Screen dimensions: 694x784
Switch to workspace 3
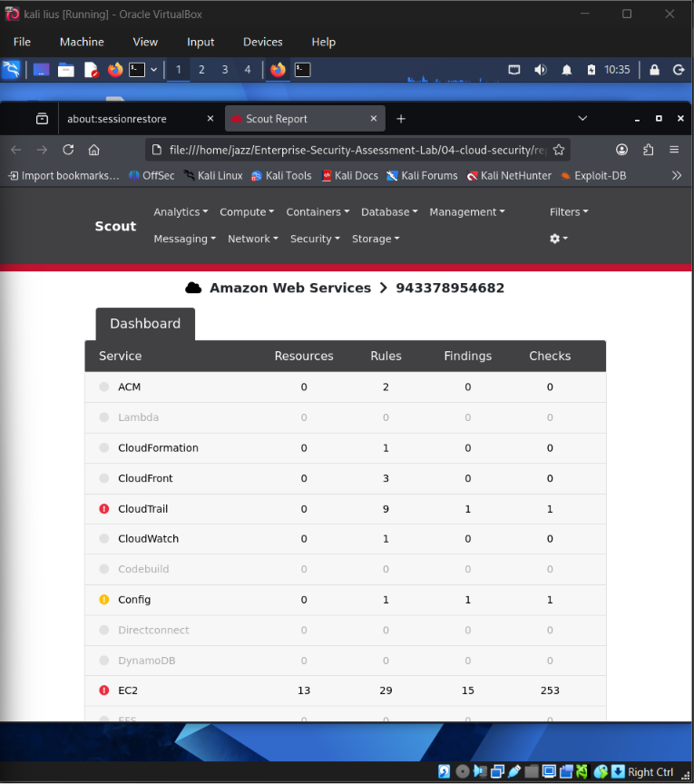[x=225, y=70]
